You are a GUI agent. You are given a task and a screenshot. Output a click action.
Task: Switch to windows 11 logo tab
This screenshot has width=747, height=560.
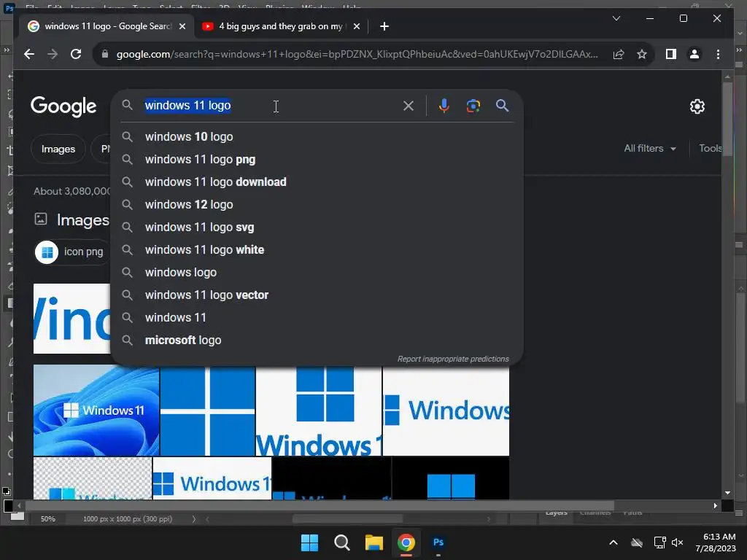pos(106,27)
